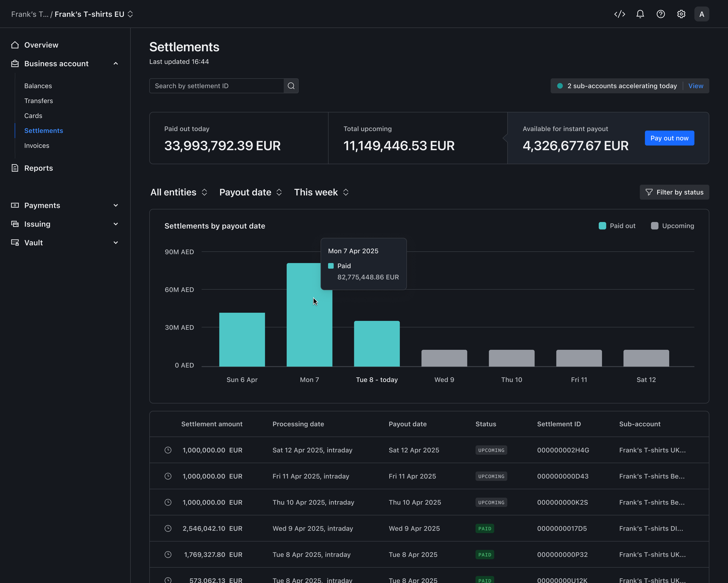The image size is (728, 583).
Task: Open the developer code icon
Action: pyautogui.click(x=619, y=14)
